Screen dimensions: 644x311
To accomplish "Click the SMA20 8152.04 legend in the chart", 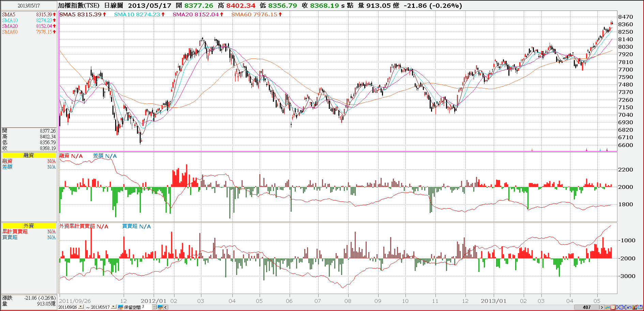I will point(198,14).
